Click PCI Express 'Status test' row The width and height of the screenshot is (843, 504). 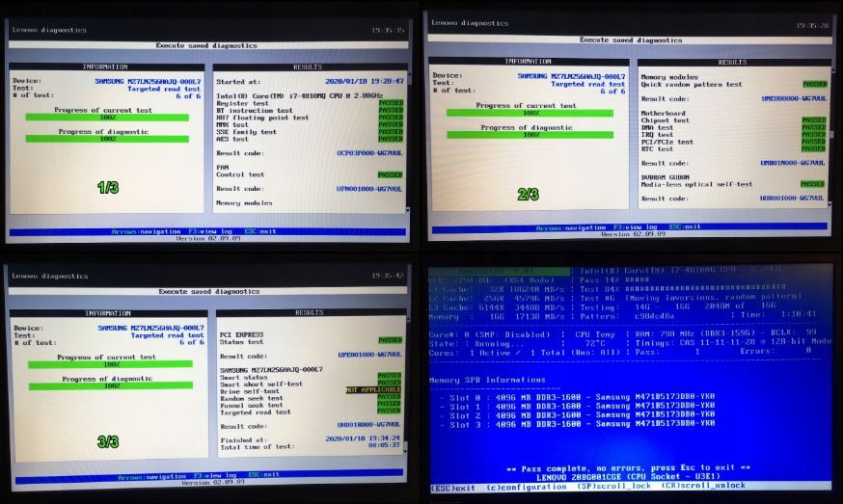[311, 341]
